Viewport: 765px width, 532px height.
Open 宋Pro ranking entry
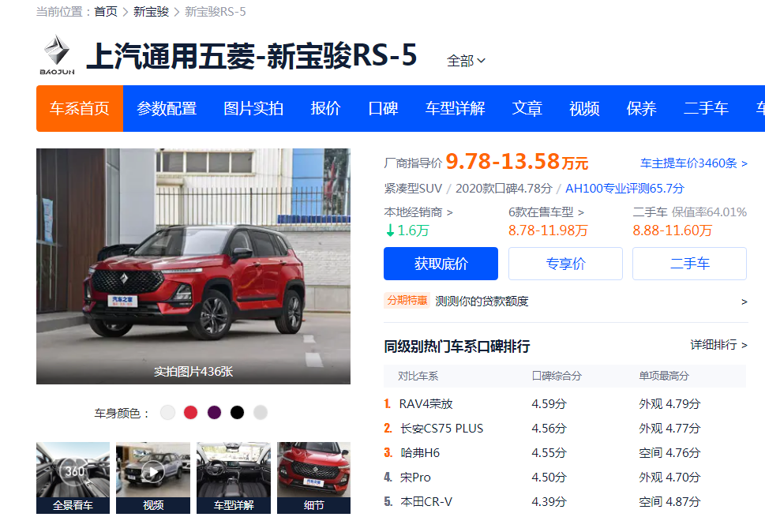(415, 477)
